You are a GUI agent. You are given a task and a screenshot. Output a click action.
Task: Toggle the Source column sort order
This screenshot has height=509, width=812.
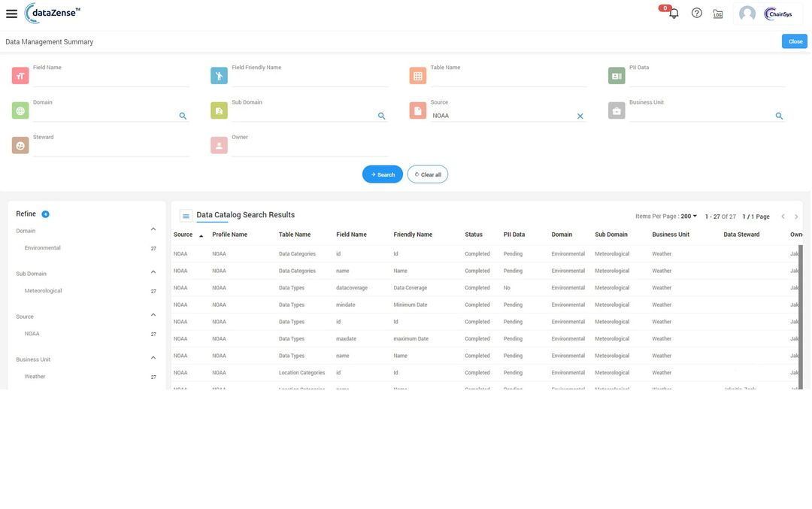199,234
